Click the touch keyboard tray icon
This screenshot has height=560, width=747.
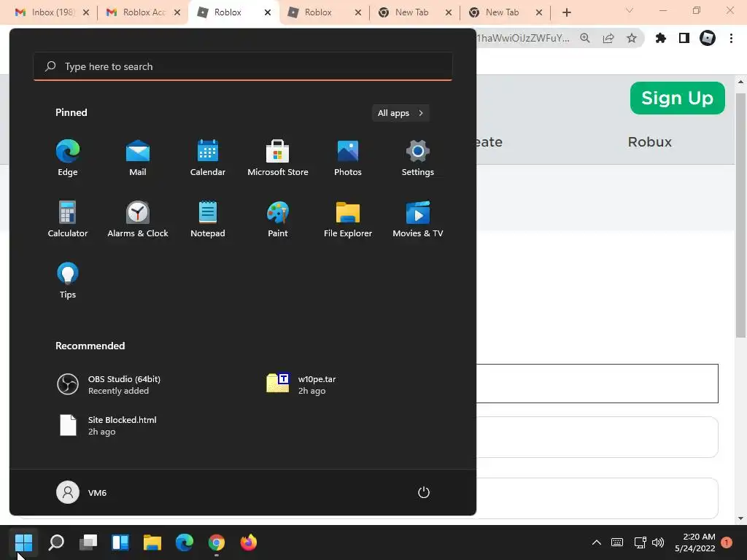click(x=617, y=542)
